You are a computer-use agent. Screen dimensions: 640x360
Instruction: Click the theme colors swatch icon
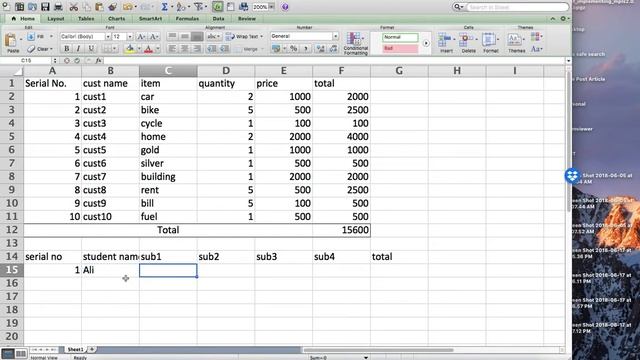535,36
